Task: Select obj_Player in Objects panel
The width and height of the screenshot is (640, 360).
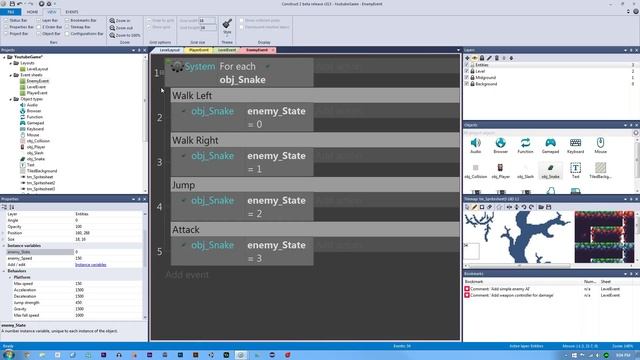Action: coord(500,171)
